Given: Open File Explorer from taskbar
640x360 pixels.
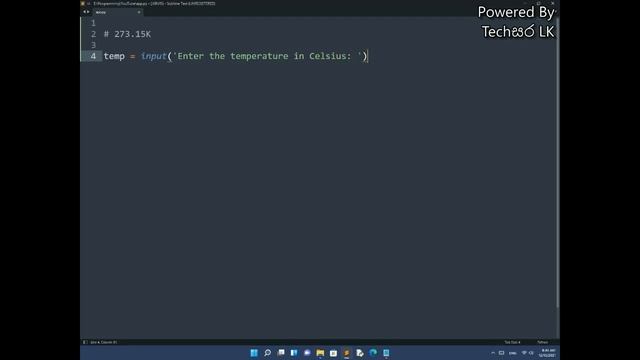Looking at the screenshot, I should (x=320, y=353).
